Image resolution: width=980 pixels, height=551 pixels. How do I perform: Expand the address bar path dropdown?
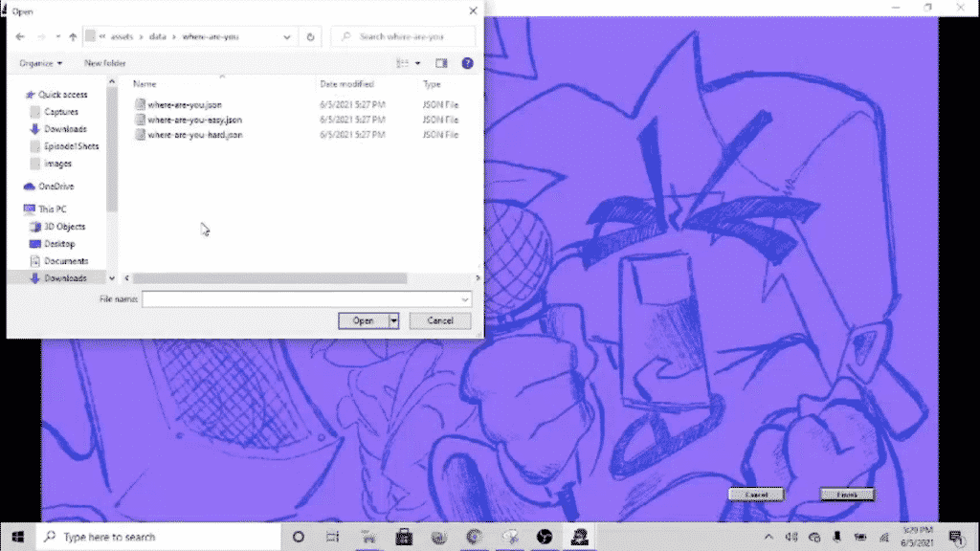coord(287,37)
